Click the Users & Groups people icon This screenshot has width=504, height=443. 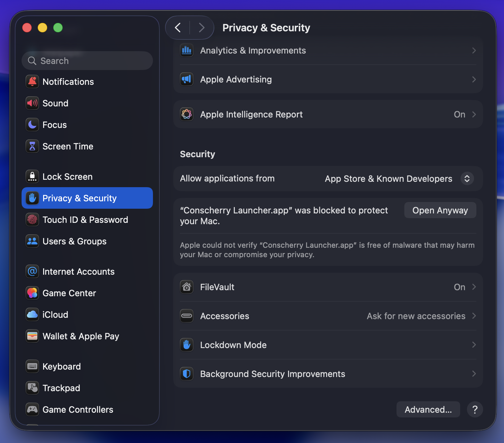tap(32, 241)
